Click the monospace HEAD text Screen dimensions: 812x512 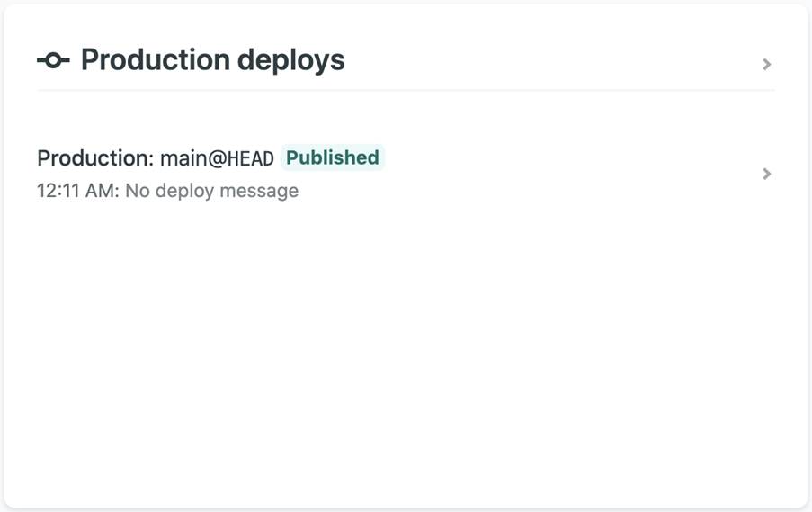(251, 159)
